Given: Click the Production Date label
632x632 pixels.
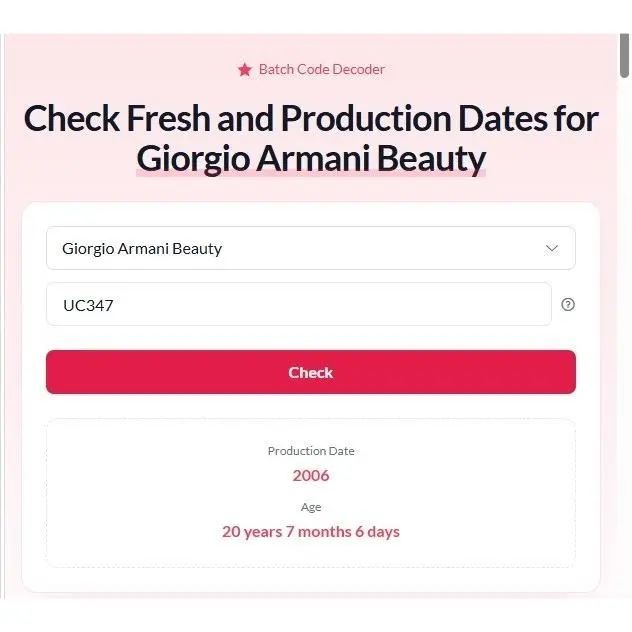Looking at the screenshot, I should [311, 451].
